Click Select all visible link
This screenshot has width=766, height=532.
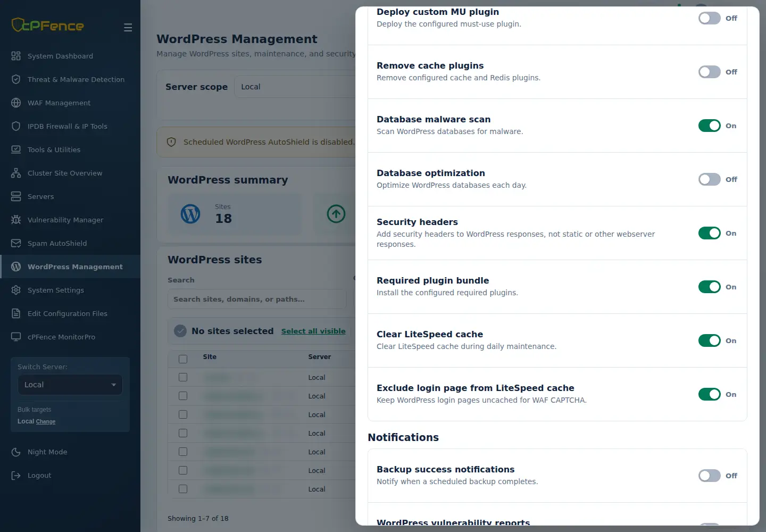(313, 331)
